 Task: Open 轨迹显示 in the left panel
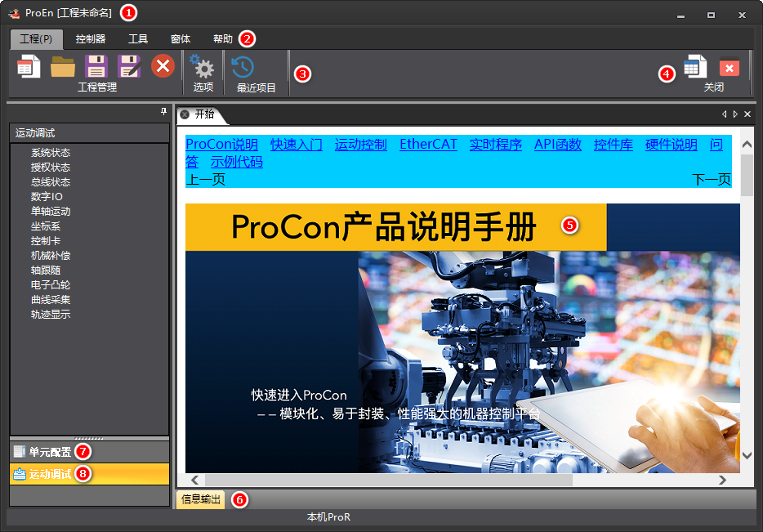[51, 315]
